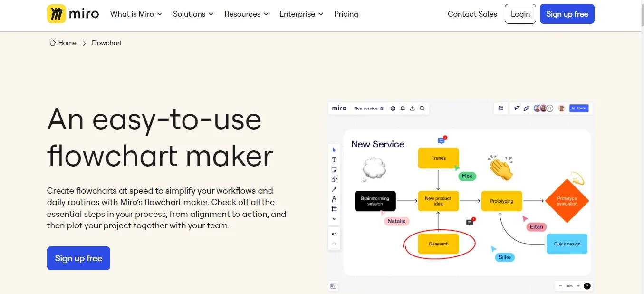Click the black Brainstorming session box
Viewport: 644px width, 294px height.
[x=375, y=201]
